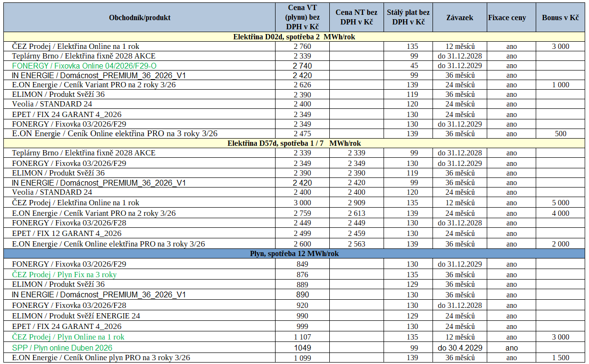The height and width of the screenshot is (364, 589).
Task: Select the "EPET / FIX 12 GARANT 4_2026" cell
Action: pos(67,234)
